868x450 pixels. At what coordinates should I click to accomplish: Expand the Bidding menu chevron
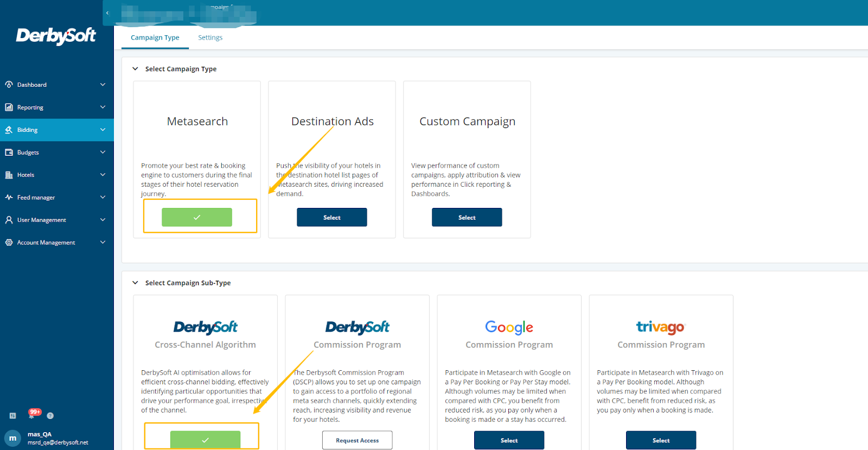(103, 130)
